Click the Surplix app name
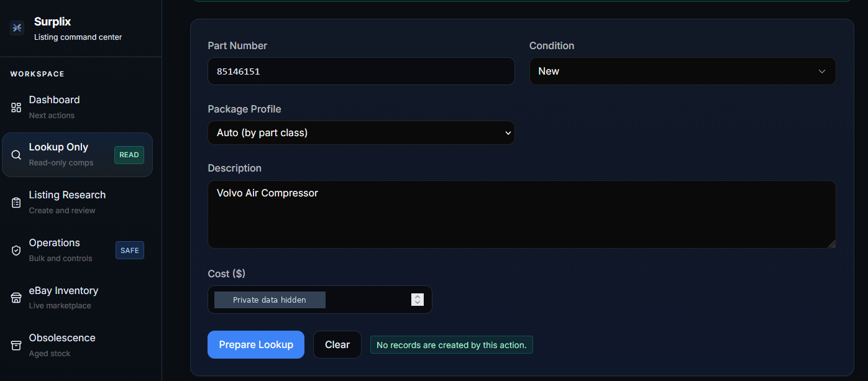Image resolution: width=868 pixels, height=381 pixels. 53,22
